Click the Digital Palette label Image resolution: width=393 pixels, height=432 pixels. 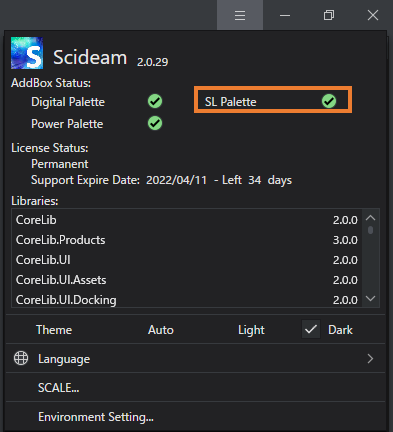[x=68, y=102]
